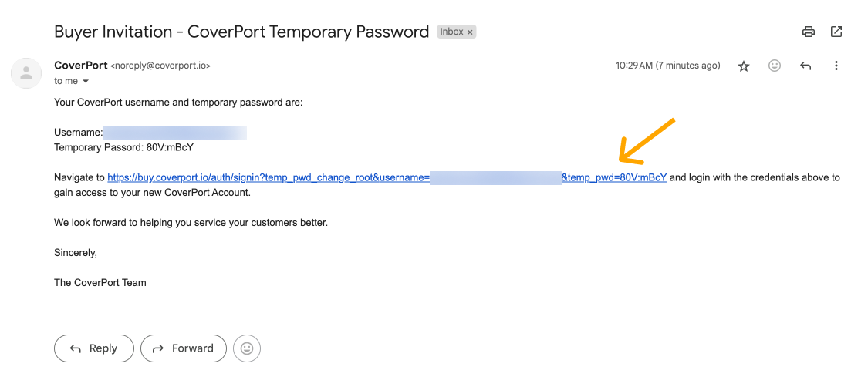Open the buy.coverport.io signin link
The width and height of the screenshot is (868, 377).
pos(267,177)
